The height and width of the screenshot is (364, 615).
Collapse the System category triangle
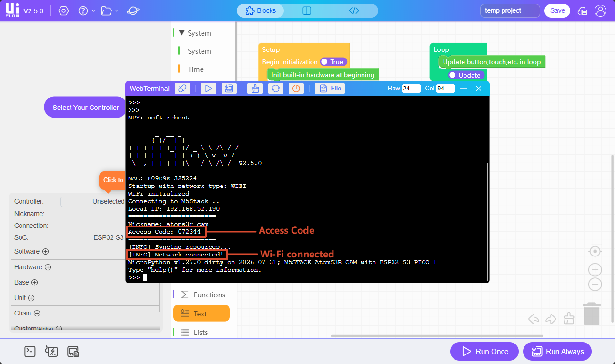click(x=181, y=33)
